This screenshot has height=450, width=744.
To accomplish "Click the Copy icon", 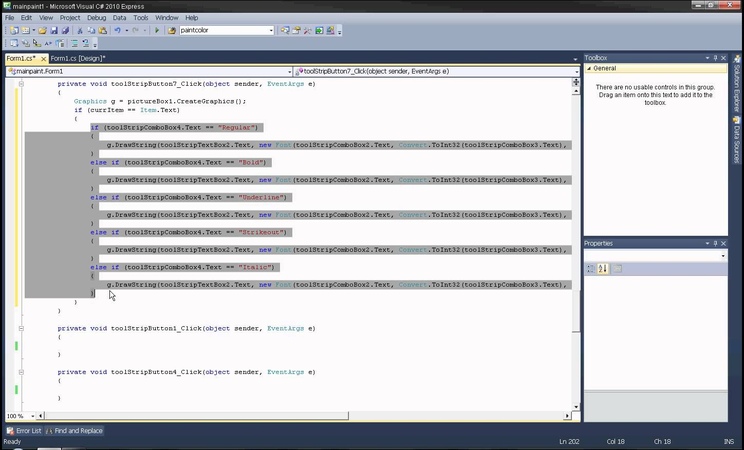I will [x=92, y=30].
